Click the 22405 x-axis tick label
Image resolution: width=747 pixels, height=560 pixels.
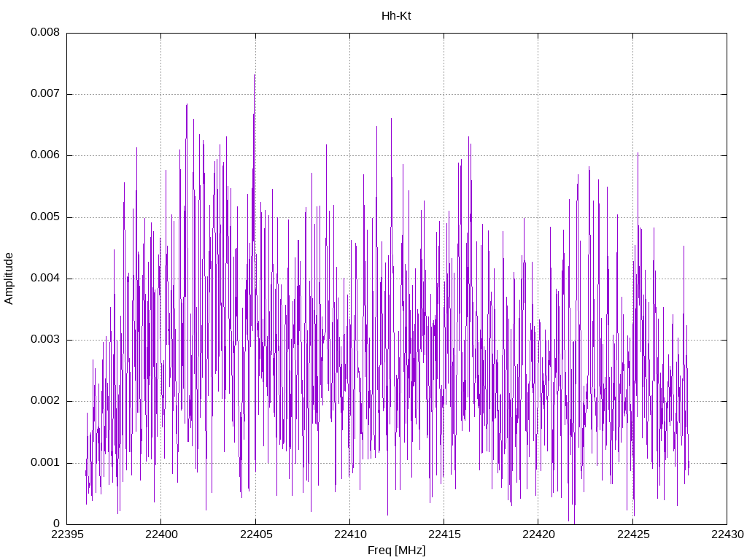pos(256,534)
